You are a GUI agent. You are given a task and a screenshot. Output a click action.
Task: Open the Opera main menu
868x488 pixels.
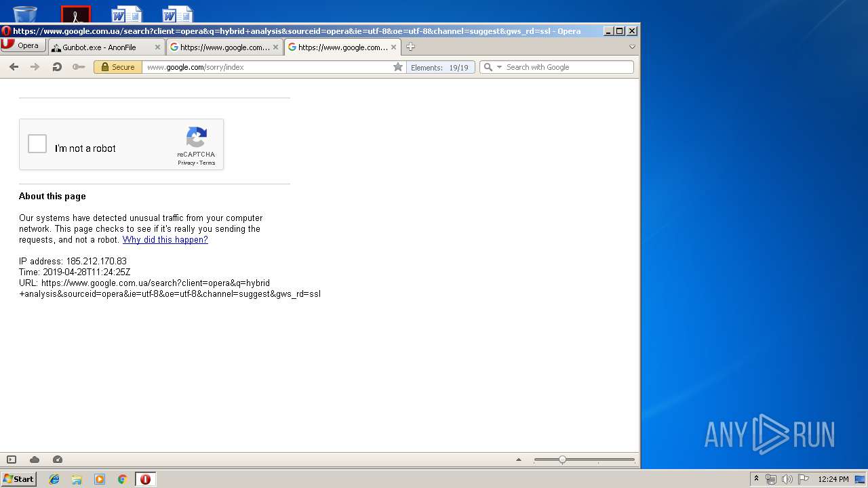pyautogui.click(x=23, y=45)
